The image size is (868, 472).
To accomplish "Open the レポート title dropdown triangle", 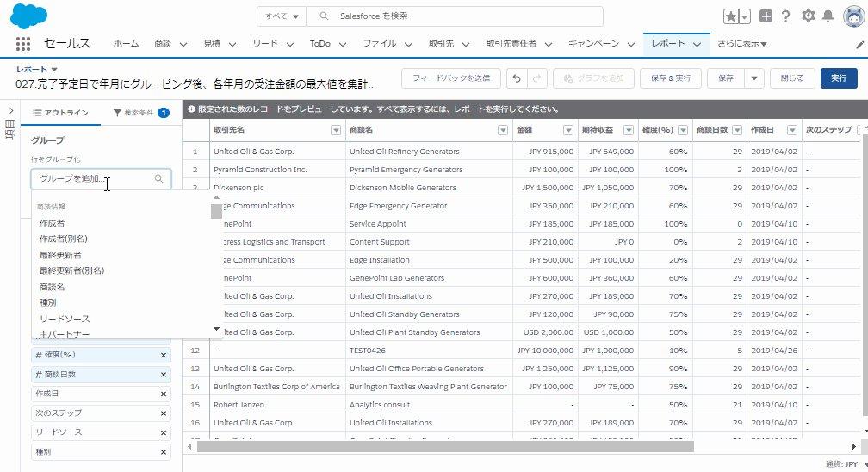I will coord(54,70).
